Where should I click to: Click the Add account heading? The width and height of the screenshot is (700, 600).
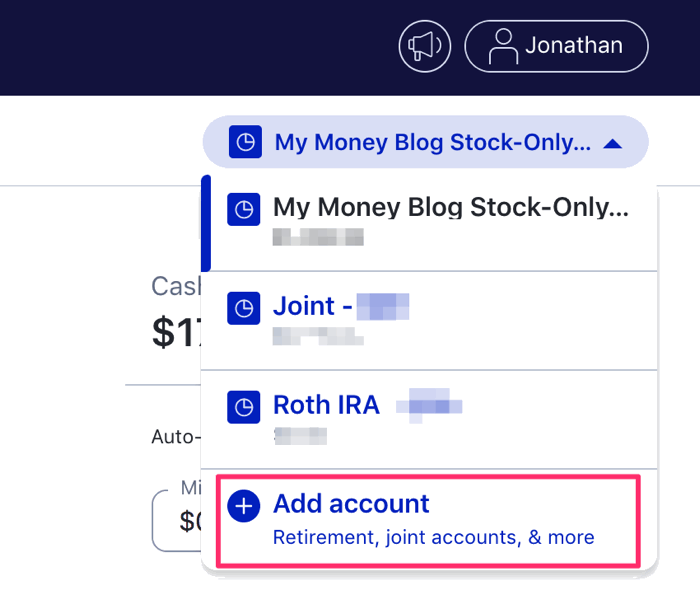point(351,504)
